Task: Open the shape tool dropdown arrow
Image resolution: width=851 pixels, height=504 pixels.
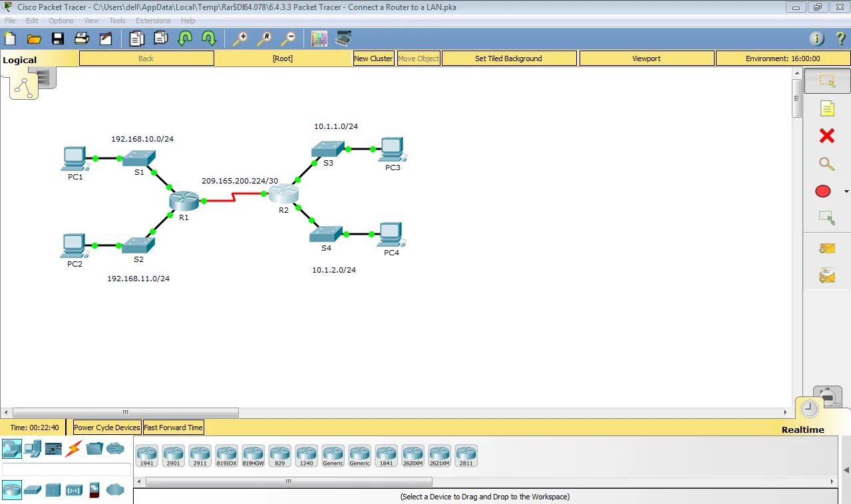Action: pos(846,191)
